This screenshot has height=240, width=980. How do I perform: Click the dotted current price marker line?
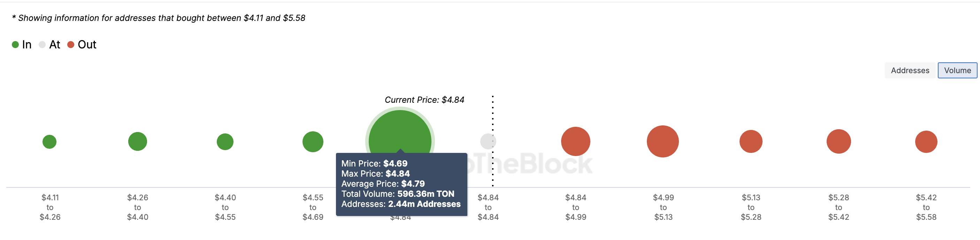tap(493, 141)
